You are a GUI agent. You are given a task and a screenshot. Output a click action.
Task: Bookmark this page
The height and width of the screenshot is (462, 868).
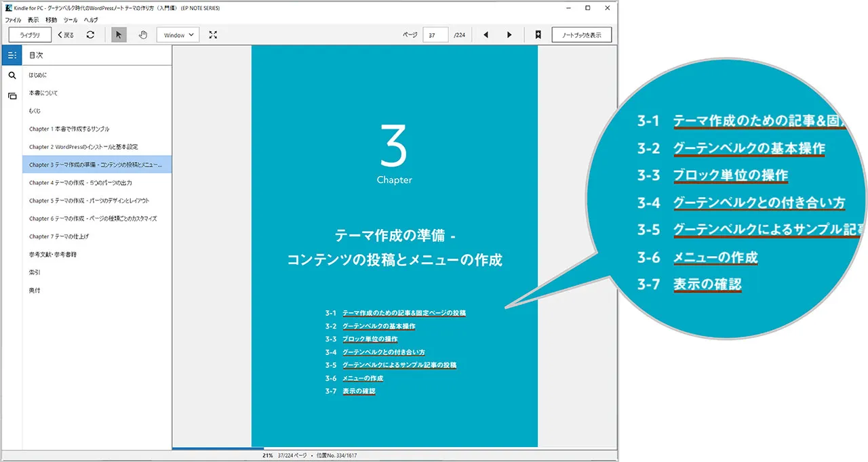[538, 35]
